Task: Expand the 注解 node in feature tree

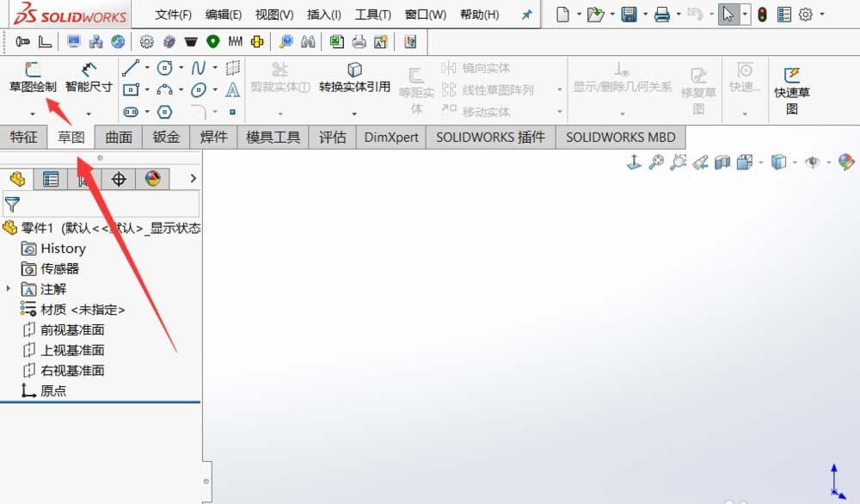Action: click(10, 289)
